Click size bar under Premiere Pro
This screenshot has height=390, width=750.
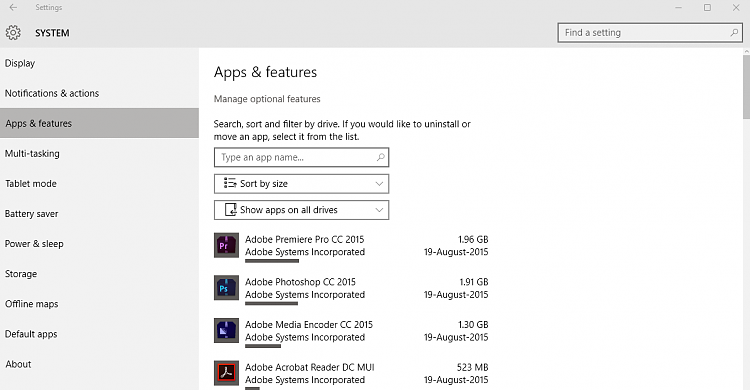(272, 261)
